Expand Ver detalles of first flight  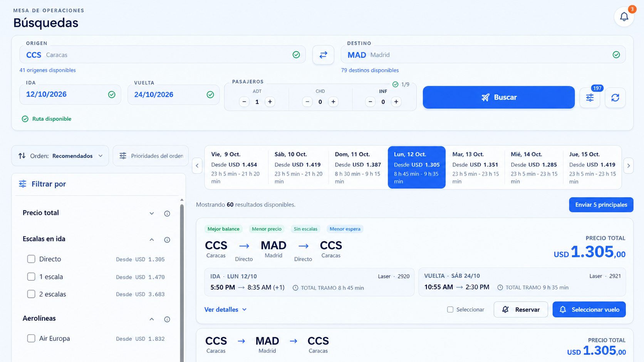click(225, 309)
